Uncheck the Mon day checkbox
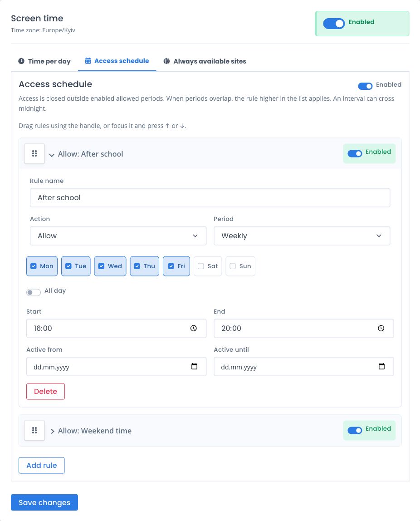Viewport: 420px width, 521px height. pyautogui.click(x=34, y=266)
